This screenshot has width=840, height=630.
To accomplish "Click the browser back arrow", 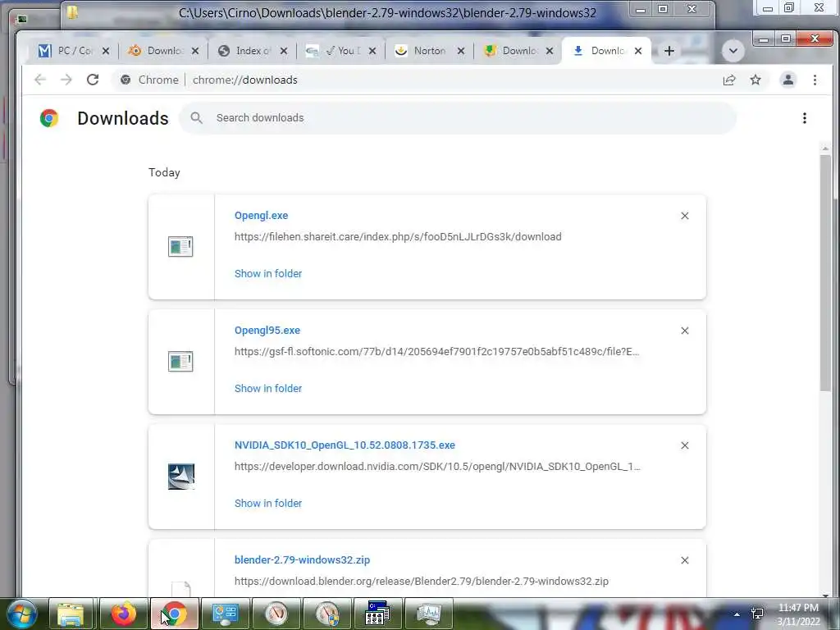I will click(40, 80).
